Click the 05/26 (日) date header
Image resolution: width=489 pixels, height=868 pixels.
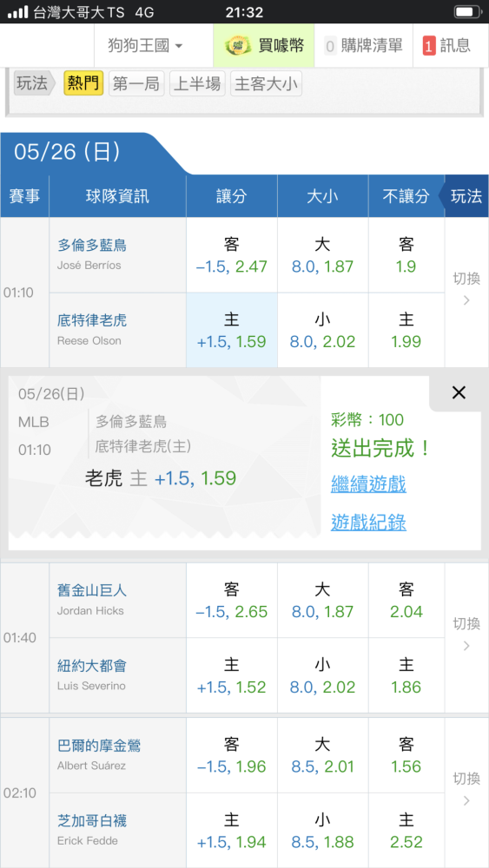click(67, 152)
